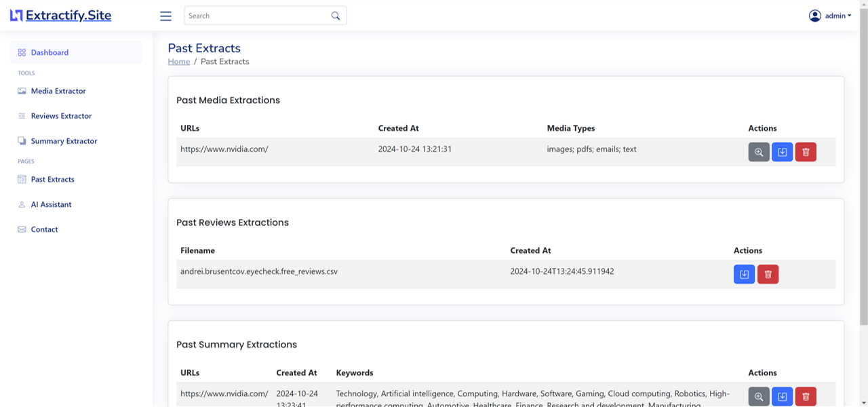Viewport: 868px width, 407px height.
Task: Click the page scrollbar on the right
Action: click(x=864, y=203)
